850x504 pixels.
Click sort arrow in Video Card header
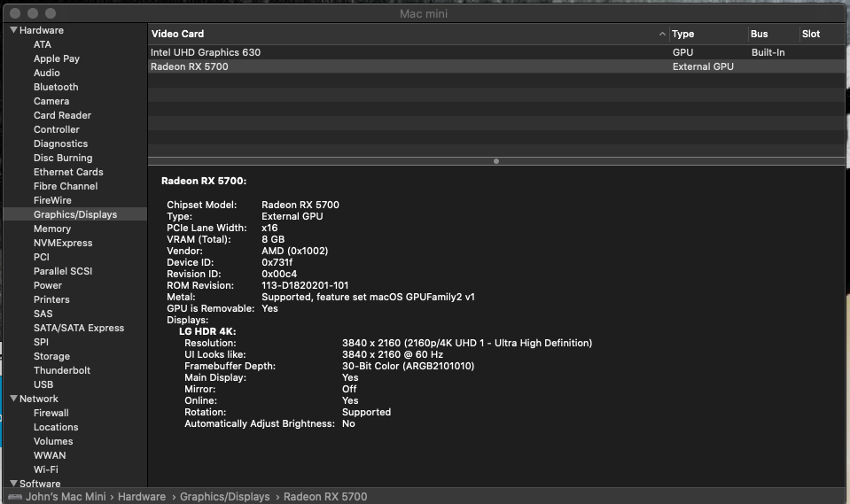pos(662,34)
